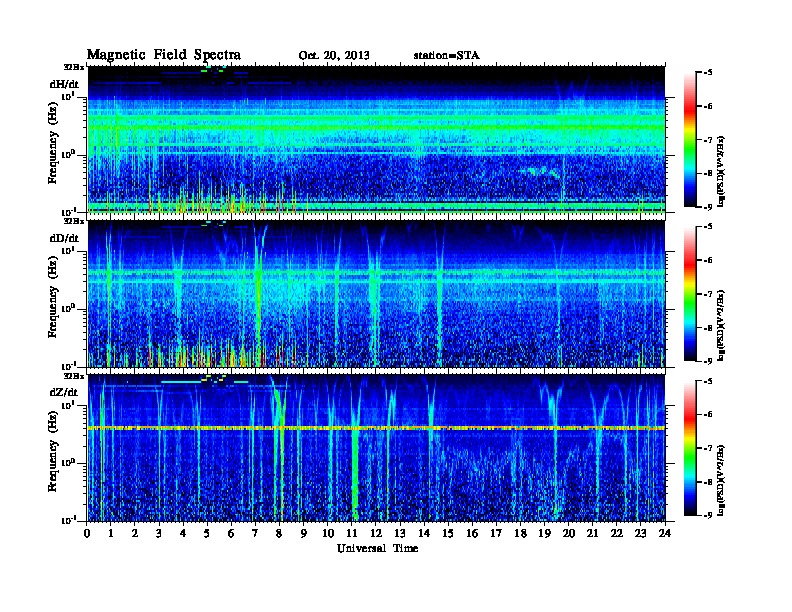
Task: Click hour "8" on the Universal Time axis
Action: [279, 533]
